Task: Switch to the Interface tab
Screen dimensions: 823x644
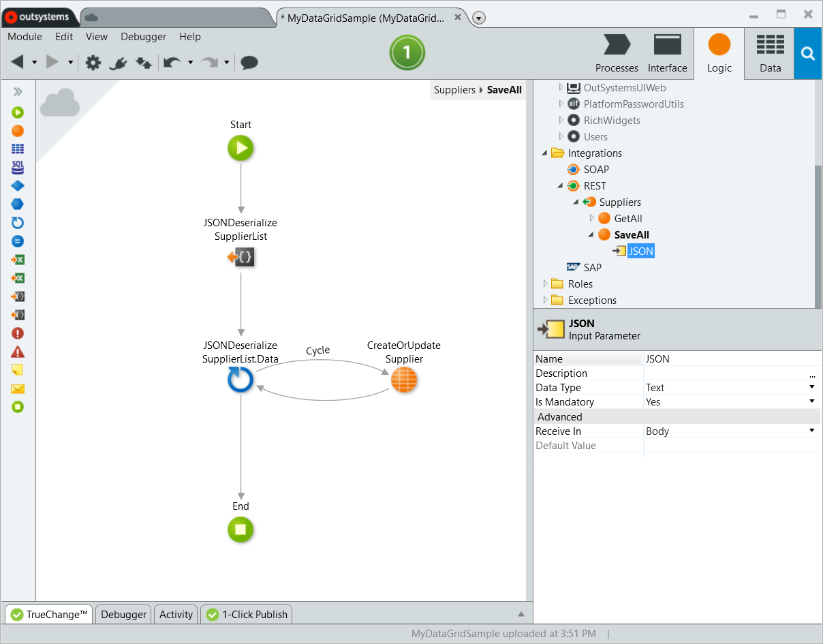Action: tap(667, 55)
